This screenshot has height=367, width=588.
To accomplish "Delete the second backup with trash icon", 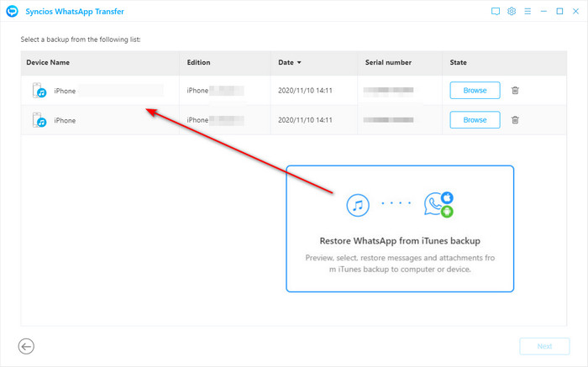I will click(x=515, y=120).
